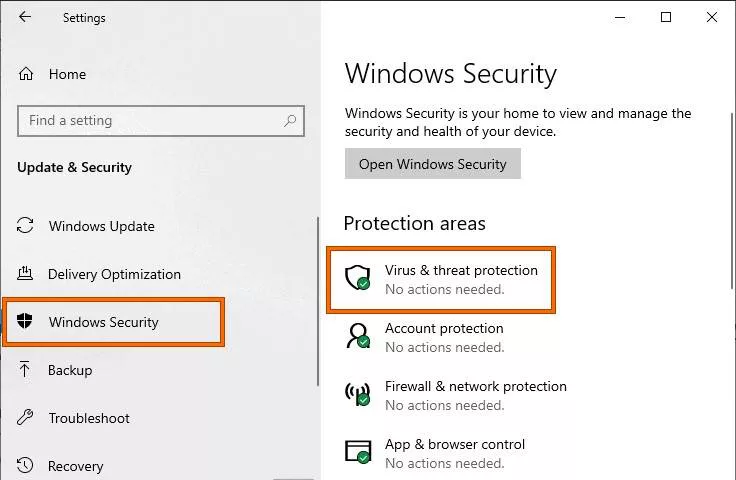This screenshot has width=736, height=480.
Task: Go to Troubleshoot settings page
Action: (89, 418)
